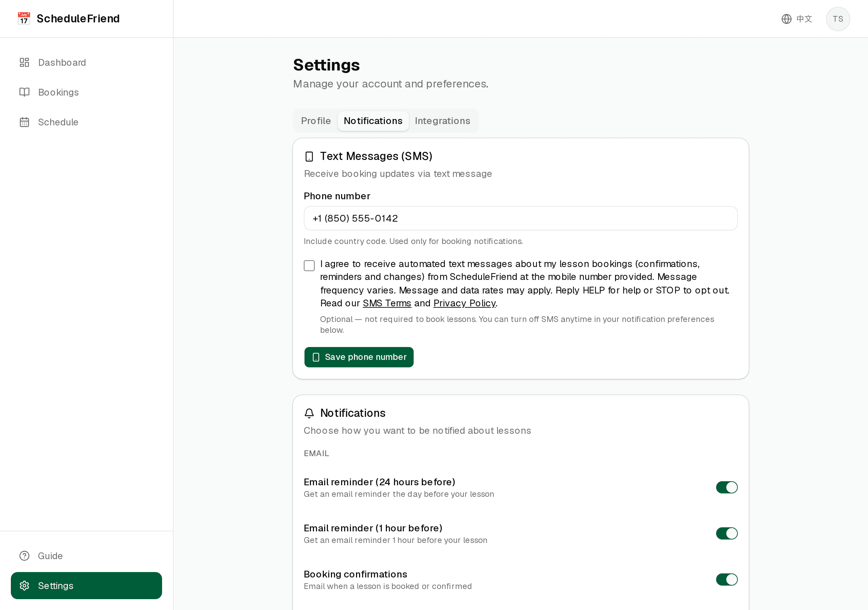Open the Integrations tab
Image resolution: width=868 pixels, height=610 pixels.
pos(442,121)
